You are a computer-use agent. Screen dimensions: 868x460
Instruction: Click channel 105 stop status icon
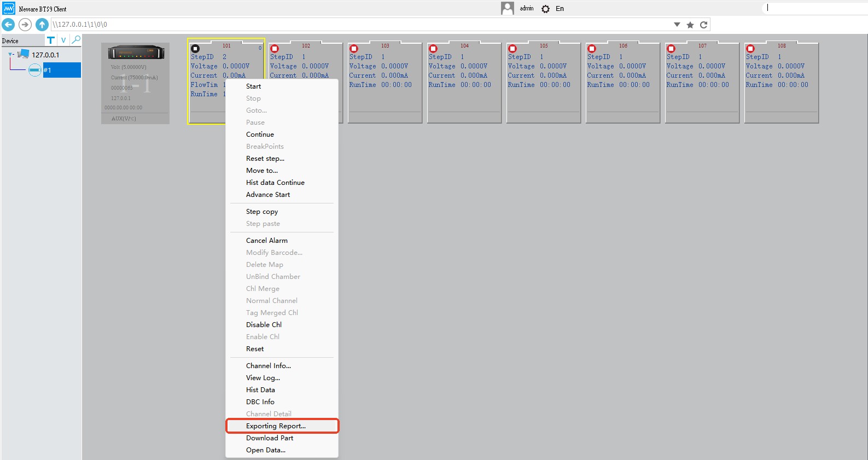tap(512, 49)
